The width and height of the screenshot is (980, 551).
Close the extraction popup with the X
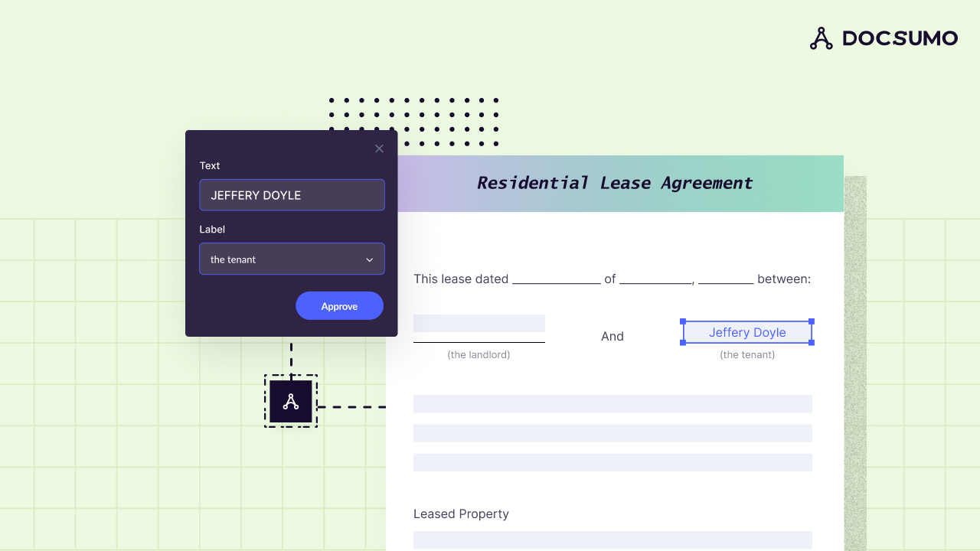[x=379, y=148]
